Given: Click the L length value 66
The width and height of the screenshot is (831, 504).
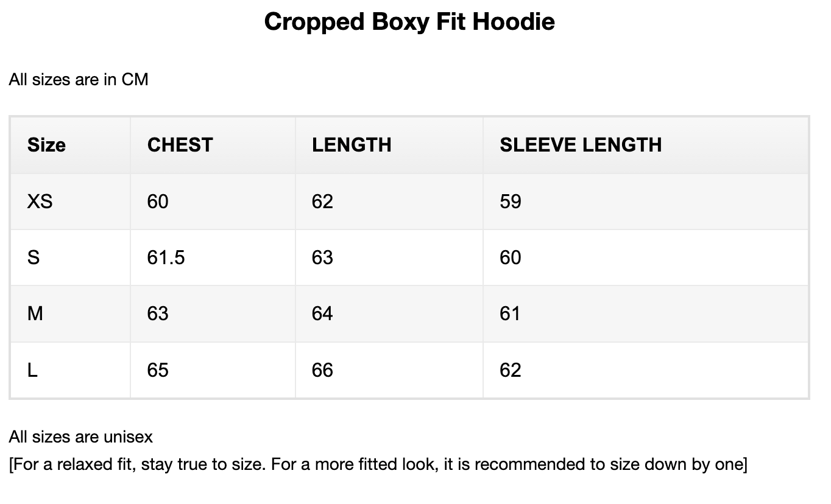Looking at the screenshot, I should point(322,370).
